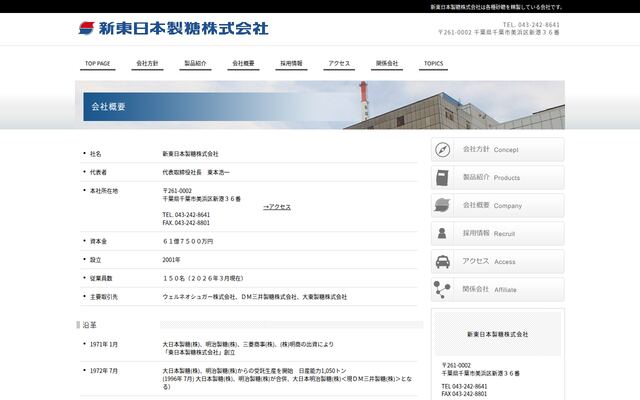The image size is (640, 400).
Task: Open the 会社方針 Concept sidebar button
Action: point(498,149)
